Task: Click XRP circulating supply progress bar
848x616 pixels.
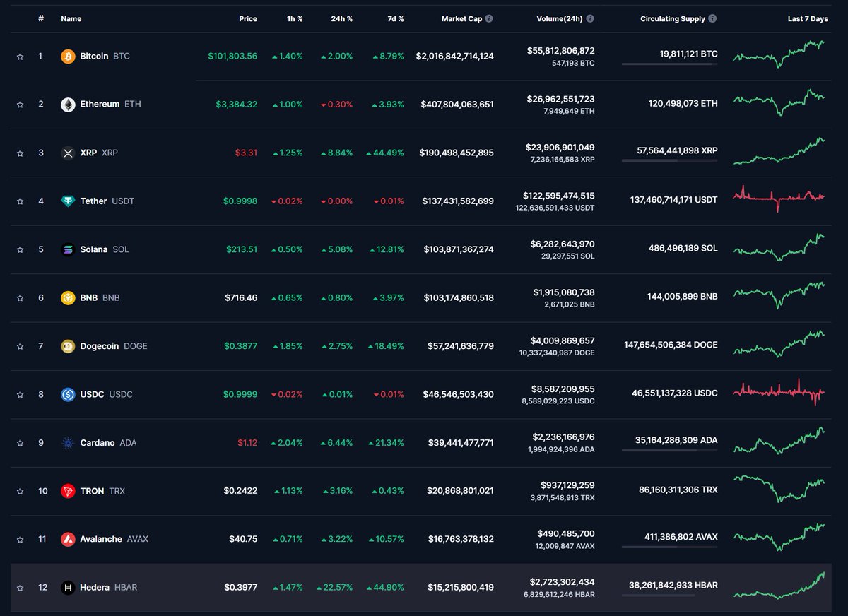Action: click(669, 161)
